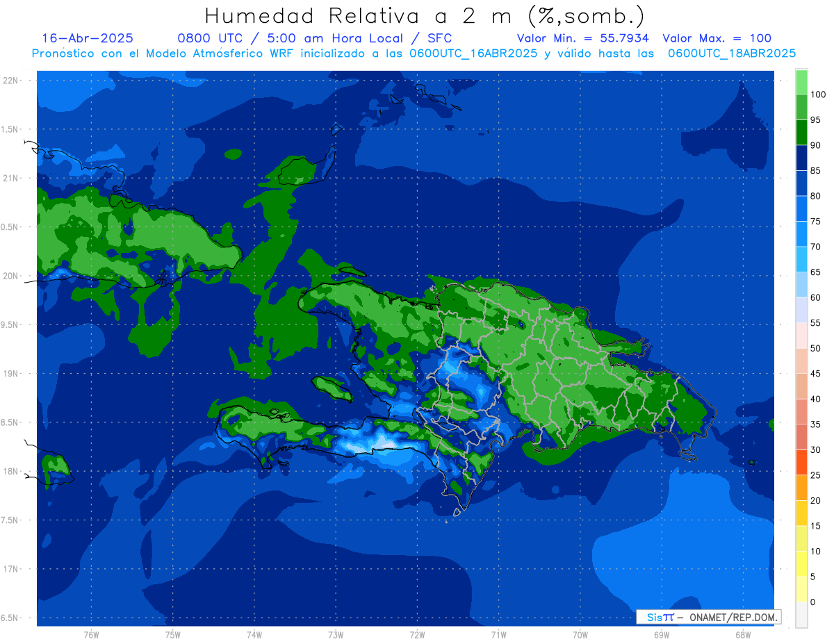Click the legend value '30'
834x644 pixels.
(x=815, y=450)
